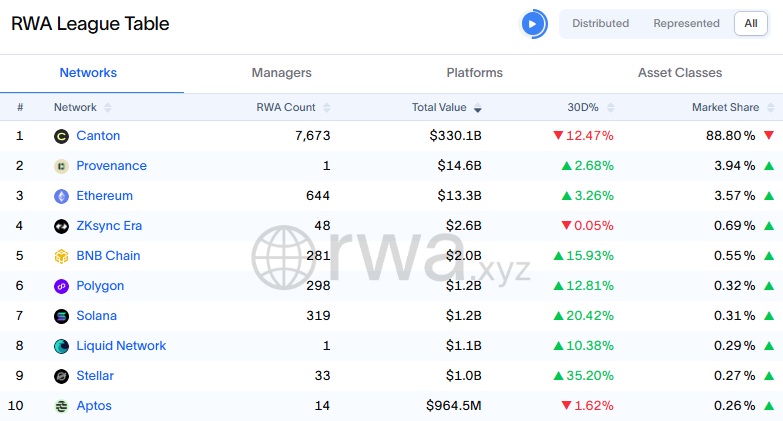
Task: Click Canton's red market share down arrow
Action: [769, 135]
